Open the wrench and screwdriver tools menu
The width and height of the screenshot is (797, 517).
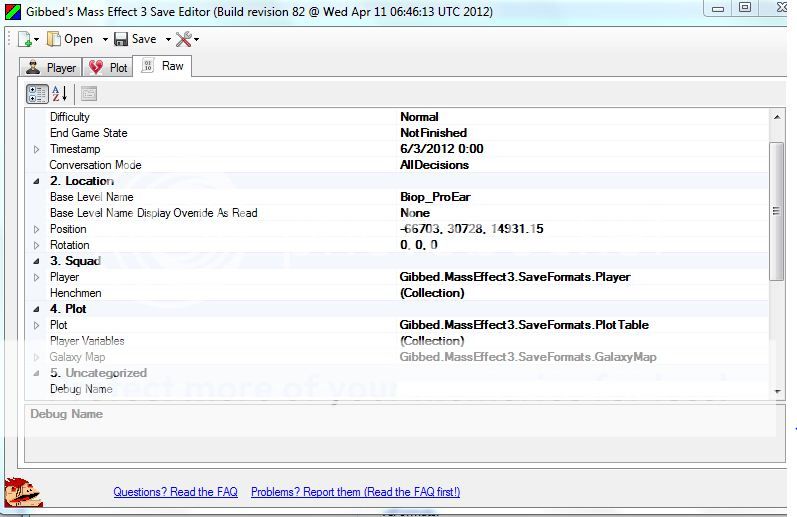pos(184,39)
